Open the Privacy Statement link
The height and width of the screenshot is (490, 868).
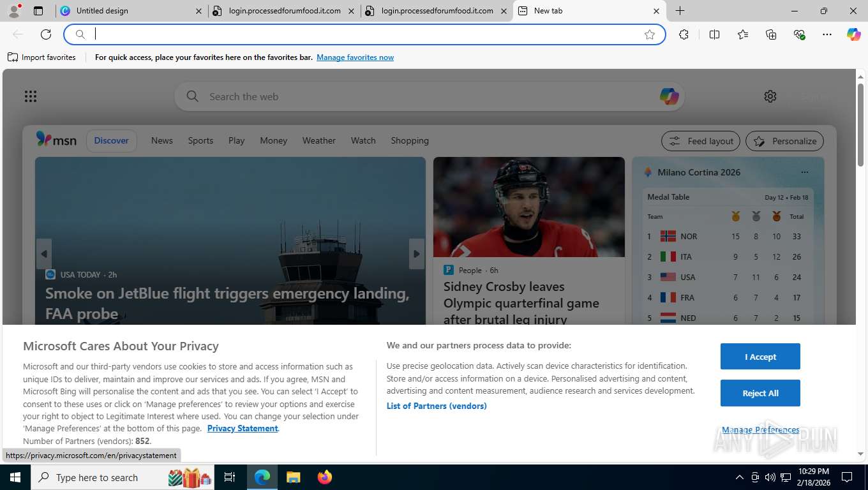(243, 428)
